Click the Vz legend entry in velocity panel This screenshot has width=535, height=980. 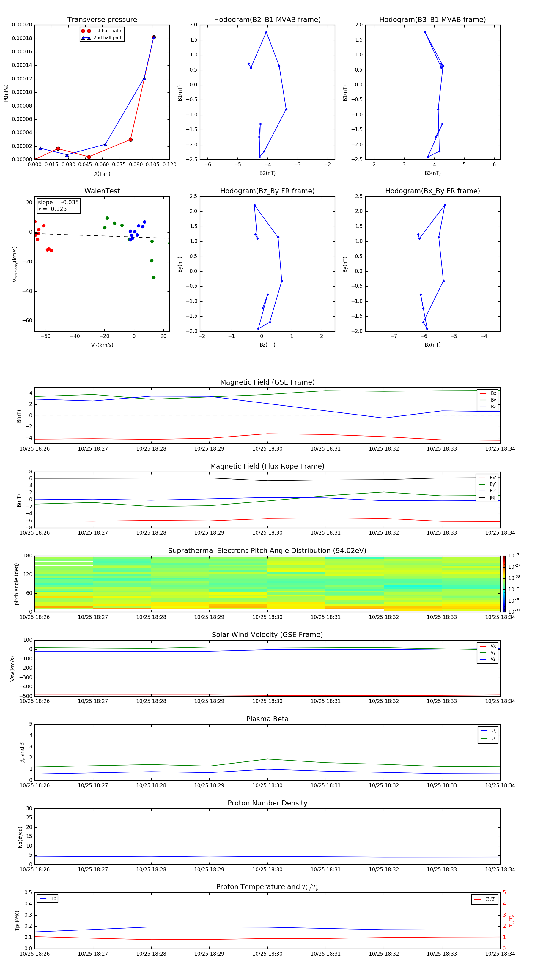[x=488, y=659]
